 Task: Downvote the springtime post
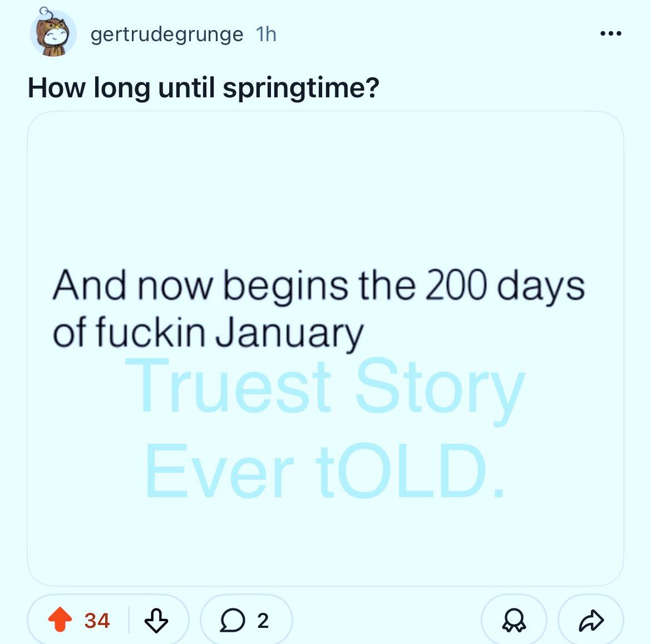click(x=156, y=620)
